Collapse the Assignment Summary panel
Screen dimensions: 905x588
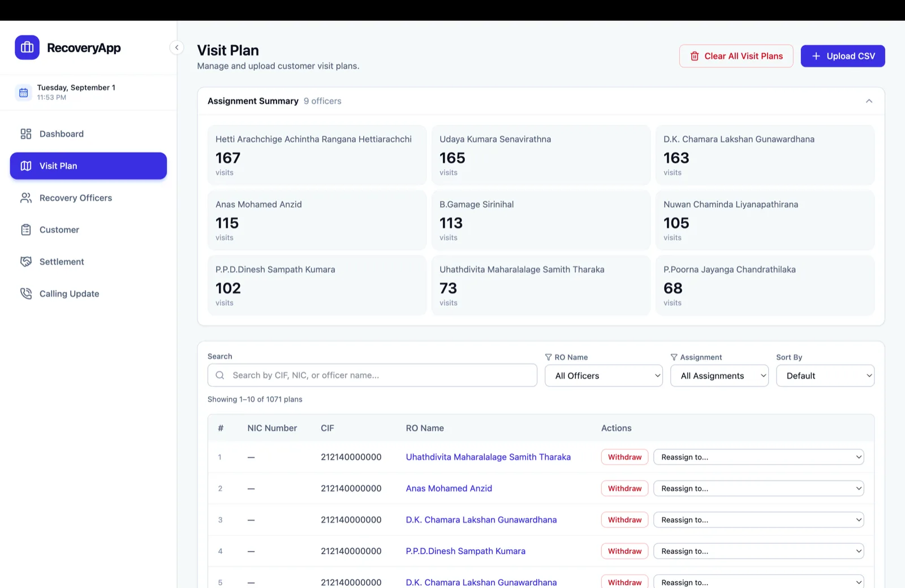[869, 101]
